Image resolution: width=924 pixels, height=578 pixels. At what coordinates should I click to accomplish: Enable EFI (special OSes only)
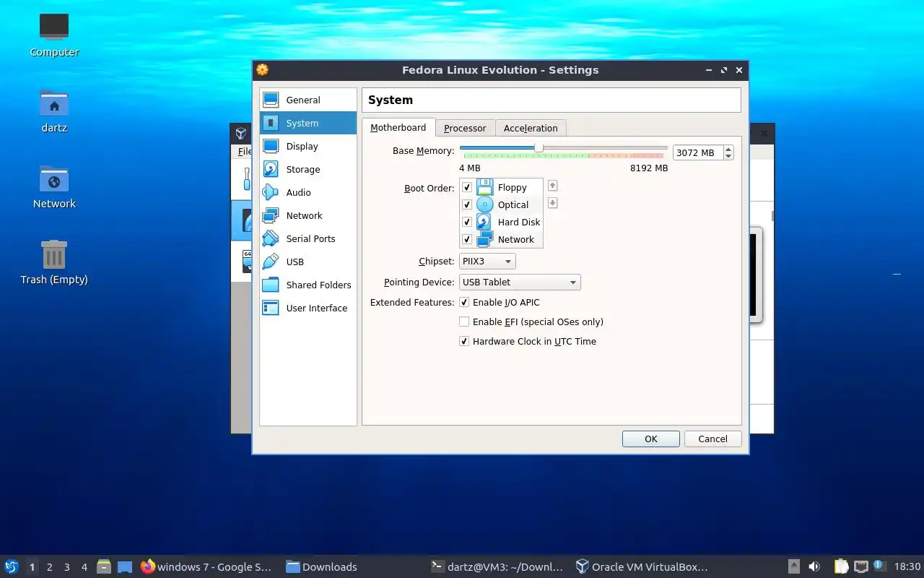pos(464,322)
